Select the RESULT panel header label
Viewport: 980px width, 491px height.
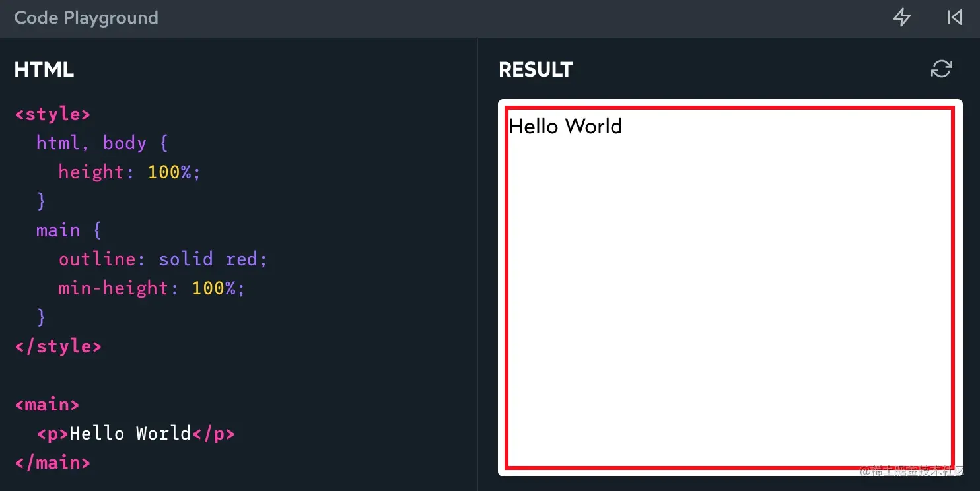[536, 69]
